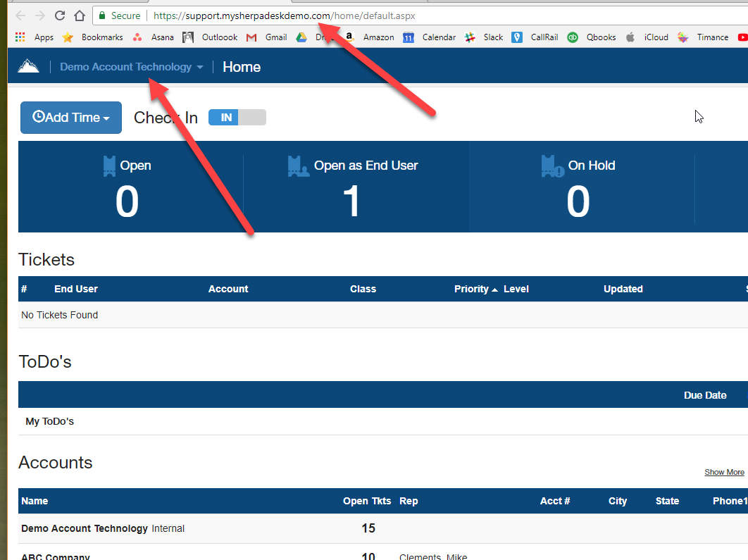Click inside the browser address bar
Viewport: 748px width, 560px height.
click(282, 14)
